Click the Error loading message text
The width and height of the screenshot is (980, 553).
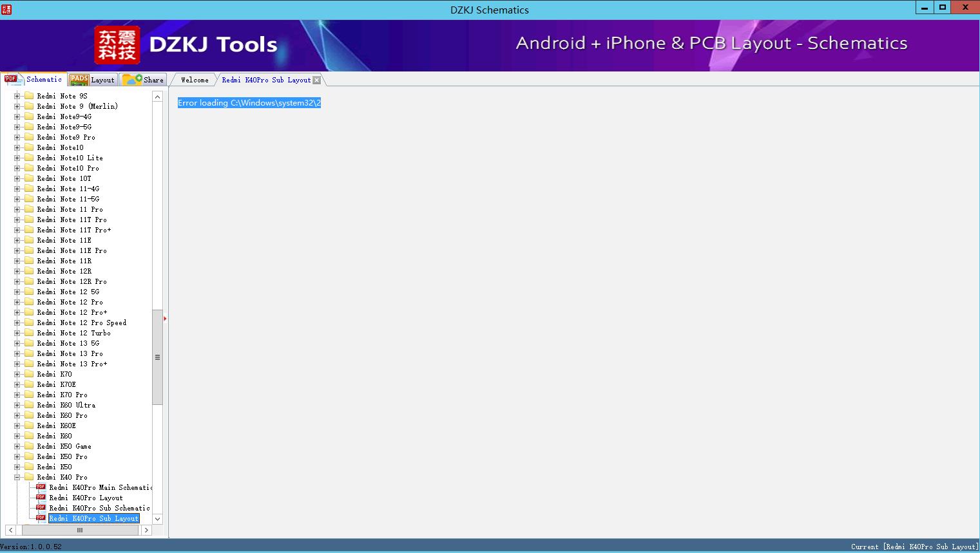(x=249, y=103)
